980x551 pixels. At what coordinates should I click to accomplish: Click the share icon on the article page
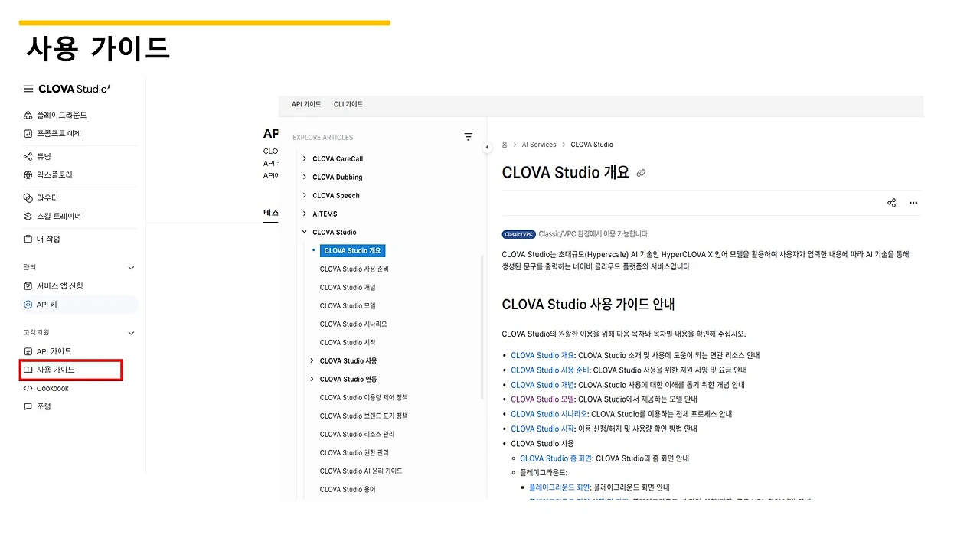pos(891,203)
